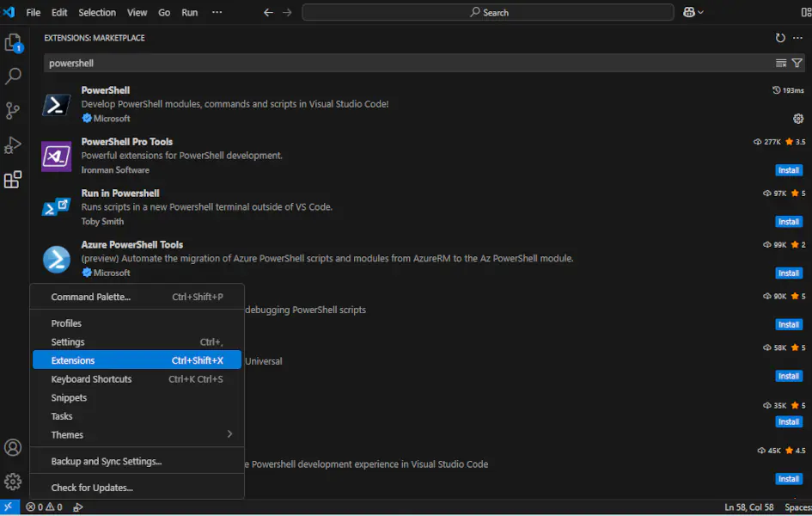Open Views and More Actions ellipsis
Image resolution: width=812 pixels, height=516 pixels.
coord(798,38)
